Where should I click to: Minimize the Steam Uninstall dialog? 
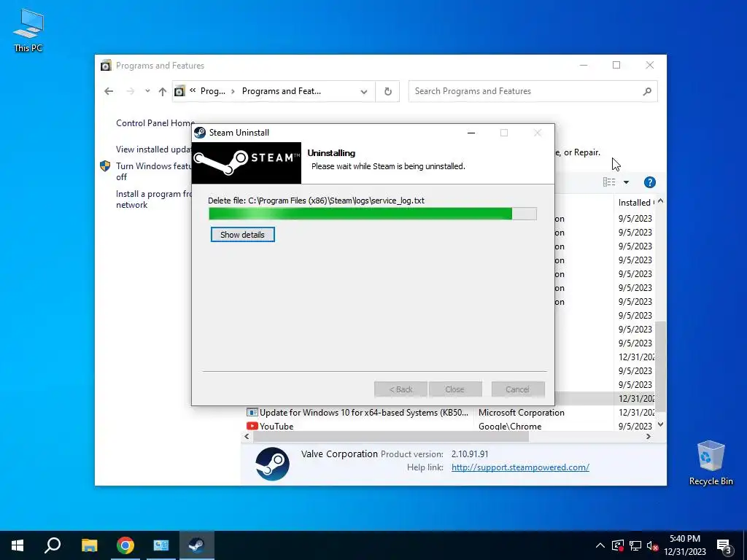click(x=471, y=133)
